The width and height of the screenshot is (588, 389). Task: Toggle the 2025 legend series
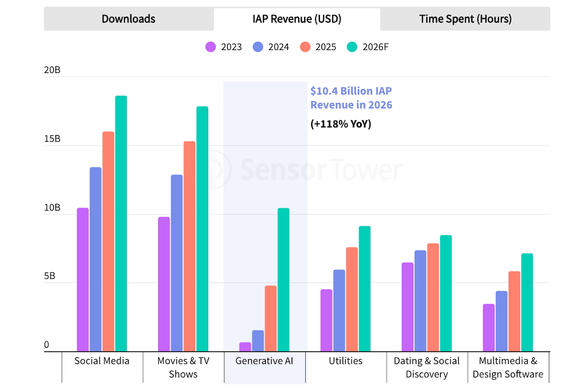tap(318, 47)
